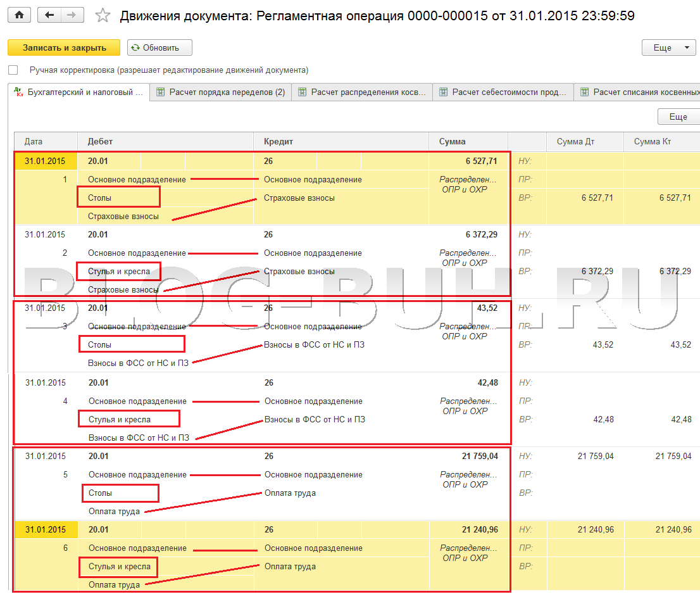Open the top-right Еще dropdown menu

pyautogui.click(x=668, y=47)
